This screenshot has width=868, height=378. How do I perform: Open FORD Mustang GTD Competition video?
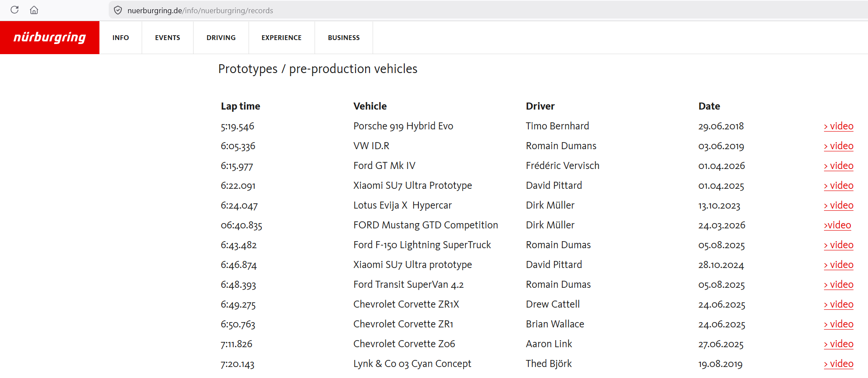[837, 225]
